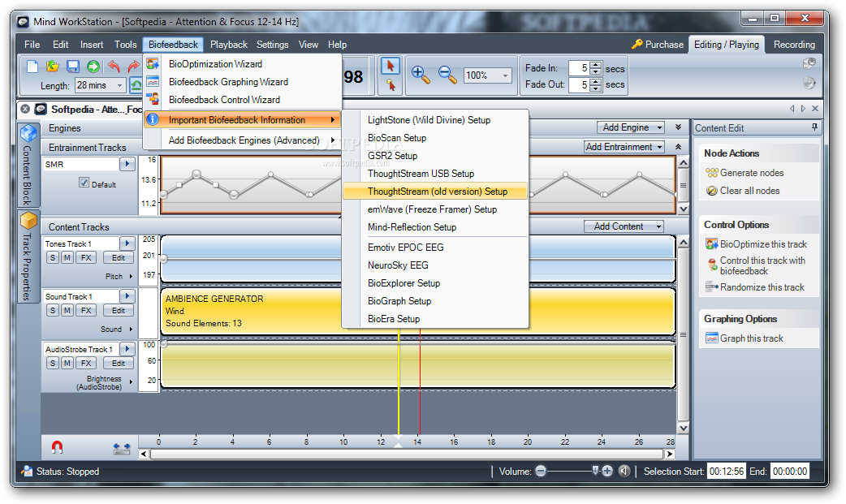Screen dimensions: 846x504
Task: Click the fit-to-width arrows icon near the timeline
Action: pyautogui.click(x=122, y=449)
